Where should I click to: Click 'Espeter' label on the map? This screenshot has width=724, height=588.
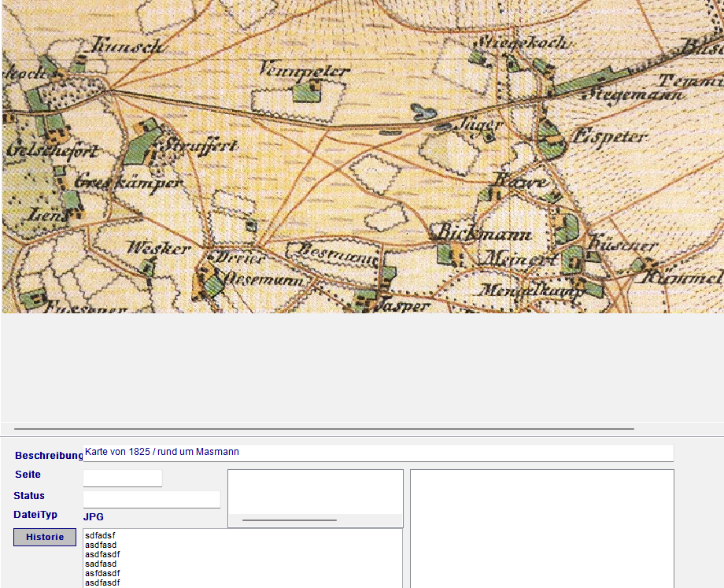coord(610,136)
